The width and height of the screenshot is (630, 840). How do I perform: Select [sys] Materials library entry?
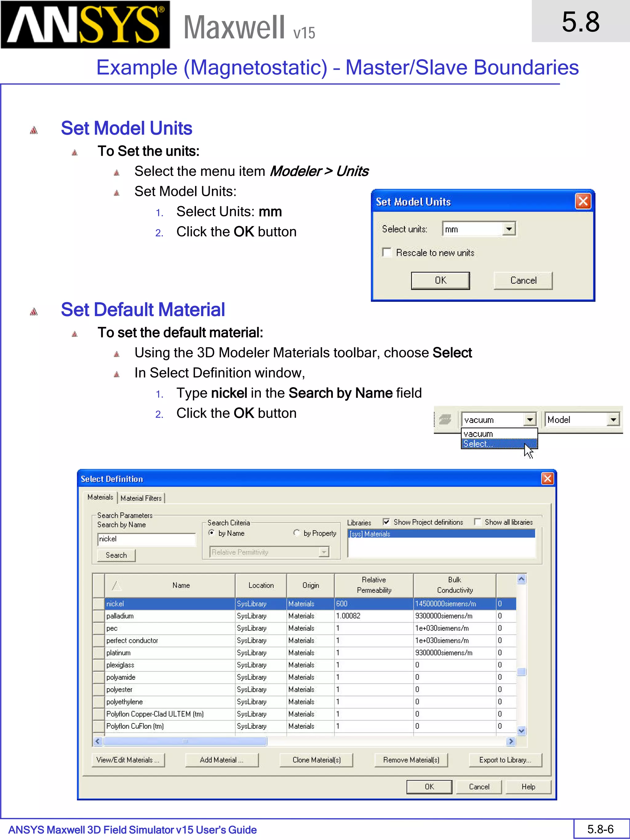pos(441,534)
